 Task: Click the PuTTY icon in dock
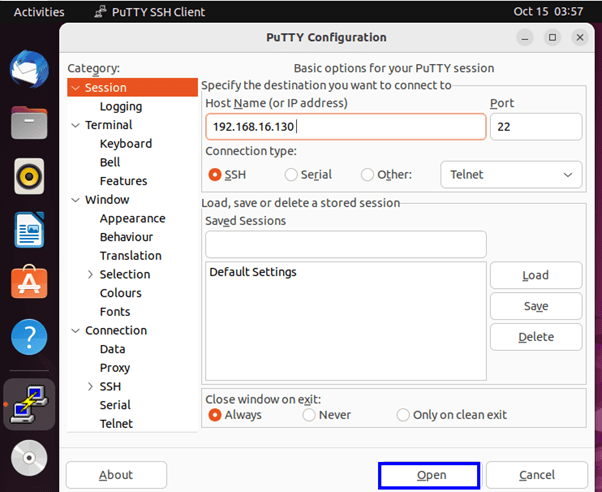[29, 404]
